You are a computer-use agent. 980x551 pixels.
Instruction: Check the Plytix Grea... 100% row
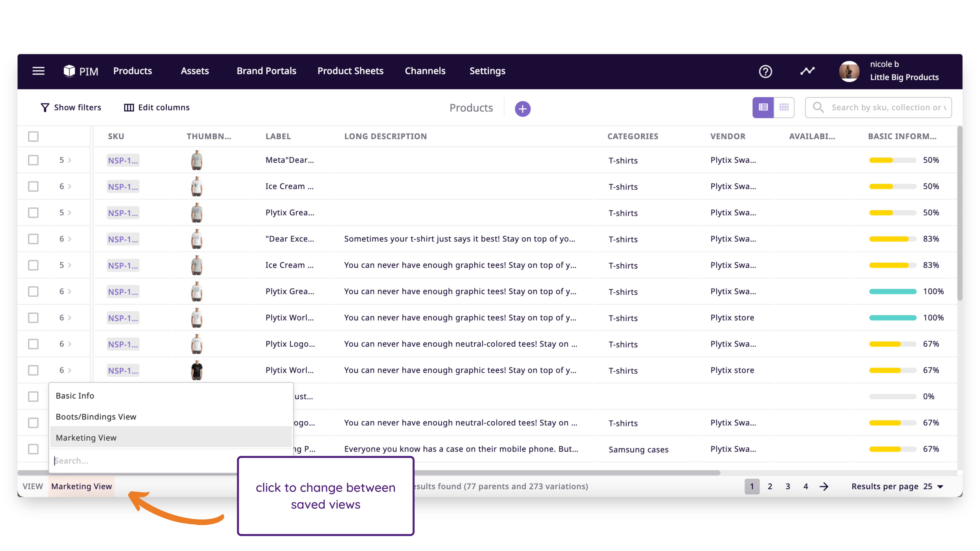click(33, 291)
